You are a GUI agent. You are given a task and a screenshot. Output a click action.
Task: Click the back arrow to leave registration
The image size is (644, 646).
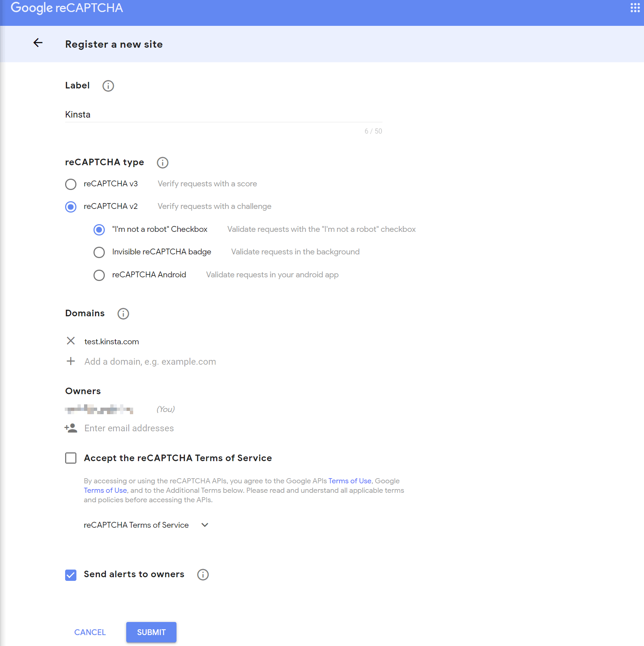coord(38,43)
